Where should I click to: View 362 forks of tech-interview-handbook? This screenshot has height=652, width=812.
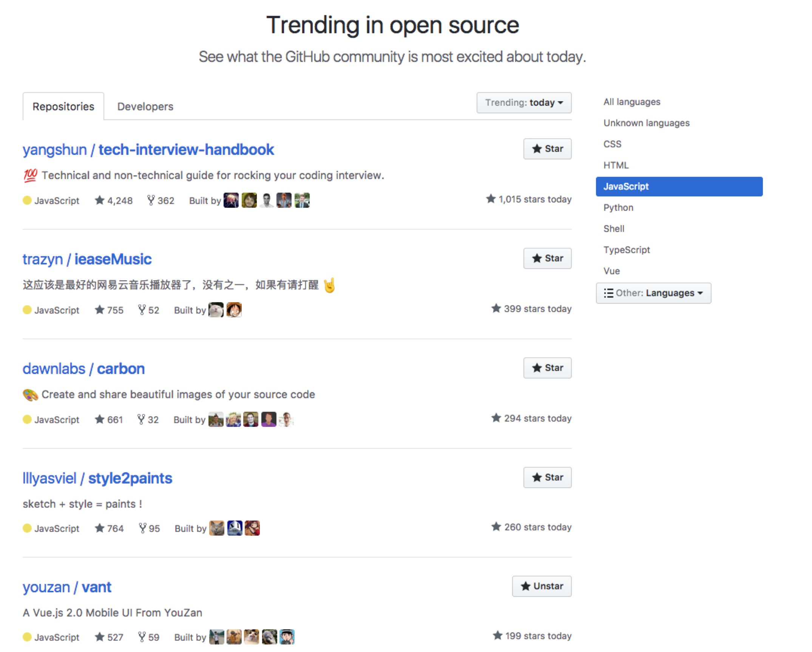click(161, 201)
